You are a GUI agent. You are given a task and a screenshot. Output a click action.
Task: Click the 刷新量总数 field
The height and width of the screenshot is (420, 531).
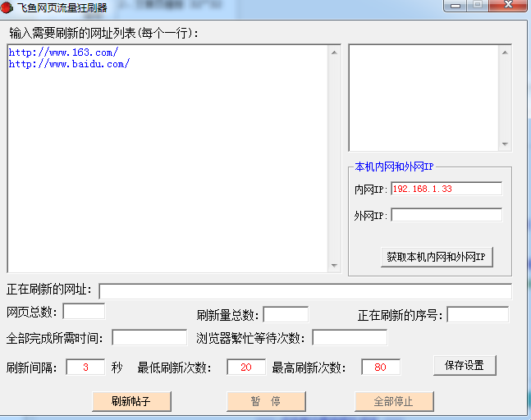pos(286,315)
